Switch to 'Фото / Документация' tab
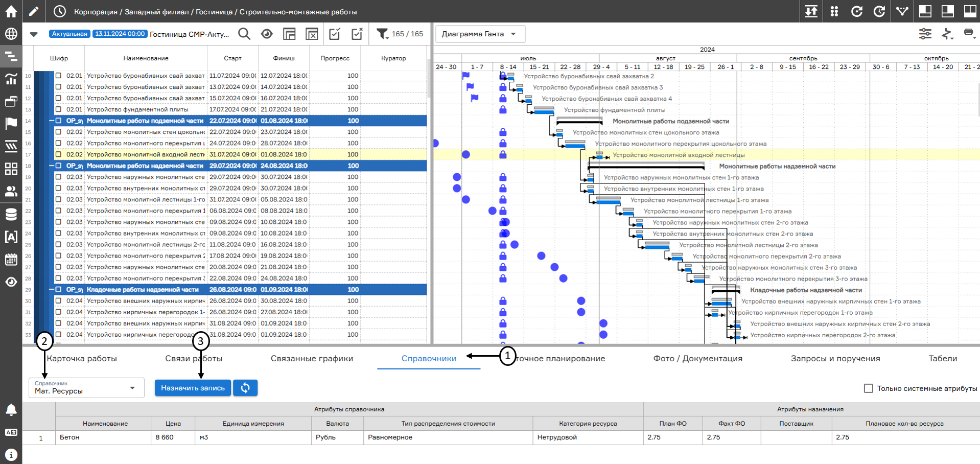The height and width of the screenshot is (464, 980). point(697,358)
